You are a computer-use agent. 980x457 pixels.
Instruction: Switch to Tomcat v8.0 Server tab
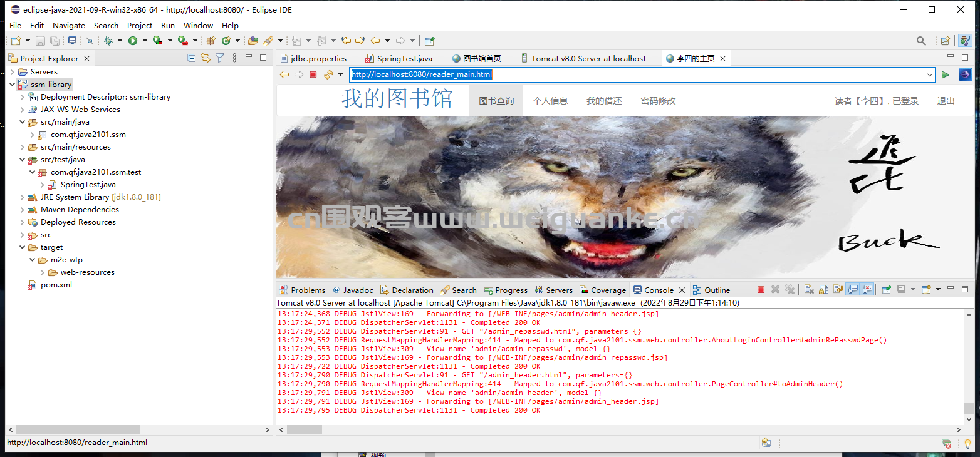point(583,58)
